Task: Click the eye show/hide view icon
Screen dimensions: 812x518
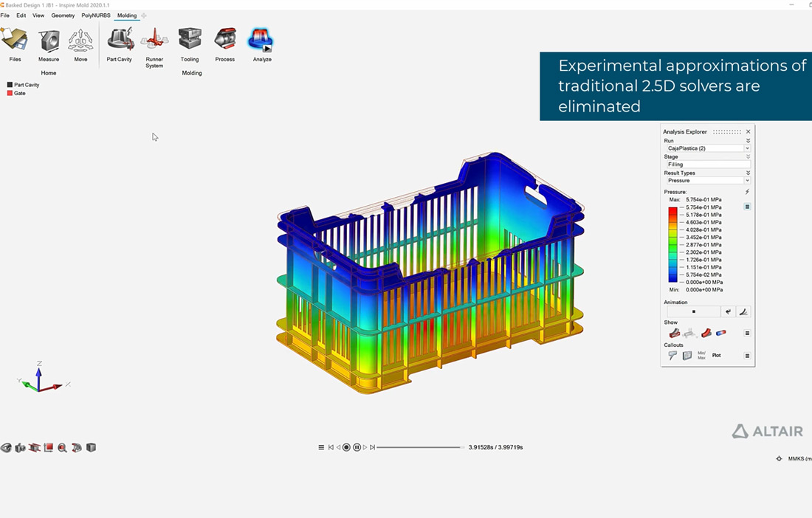Action: [x=6, y=448]
